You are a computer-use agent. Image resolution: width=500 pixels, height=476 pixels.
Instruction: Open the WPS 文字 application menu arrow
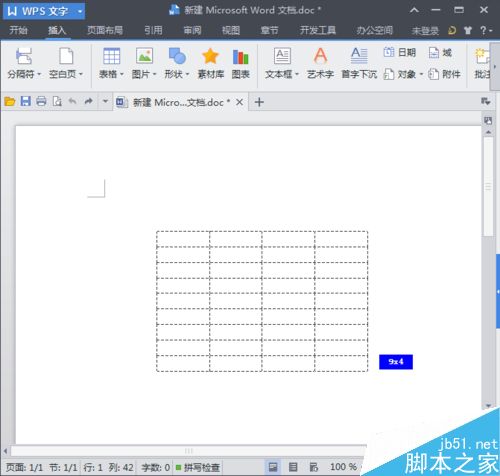pos(80,11)
